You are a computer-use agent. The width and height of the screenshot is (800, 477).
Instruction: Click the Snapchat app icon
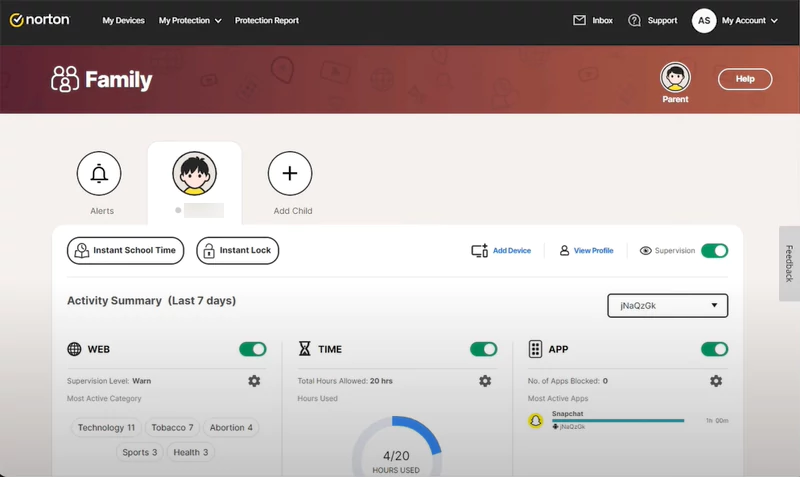pyautogui.click(x=536, y=420)
